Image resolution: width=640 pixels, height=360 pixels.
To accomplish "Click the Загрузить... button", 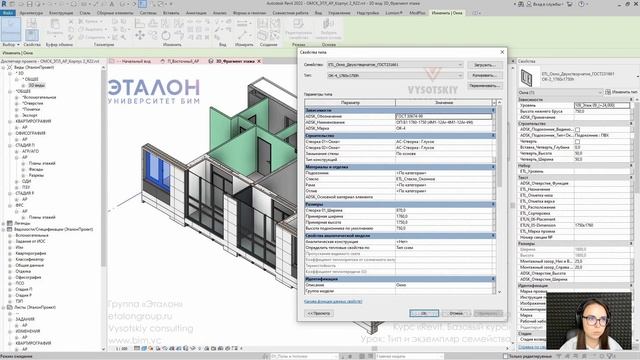I will click(484, 65).
